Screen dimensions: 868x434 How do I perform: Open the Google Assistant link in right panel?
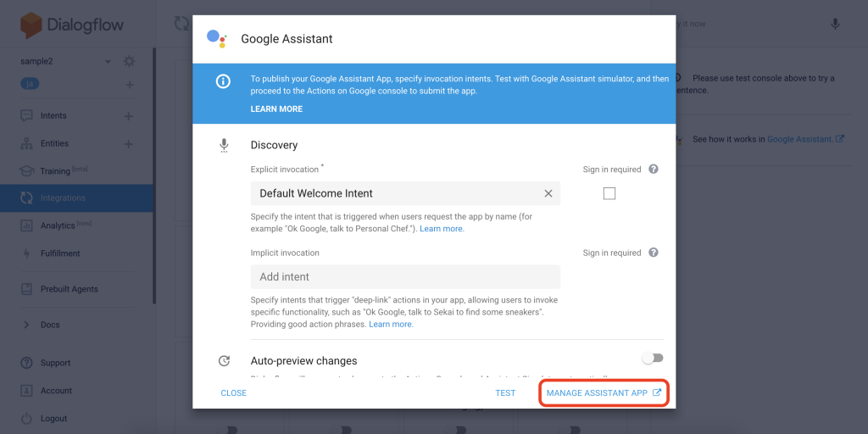(805, 140)
